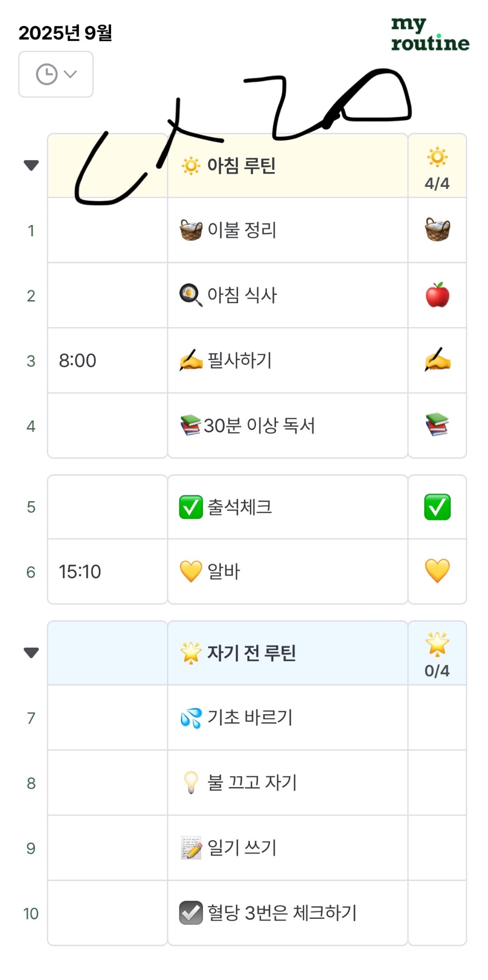Viewport: 488px width, 980px height.
Task: Open the 혈당 3번은 체크하기 routine item
Action: pyautogui.click(x=282, y=913)
